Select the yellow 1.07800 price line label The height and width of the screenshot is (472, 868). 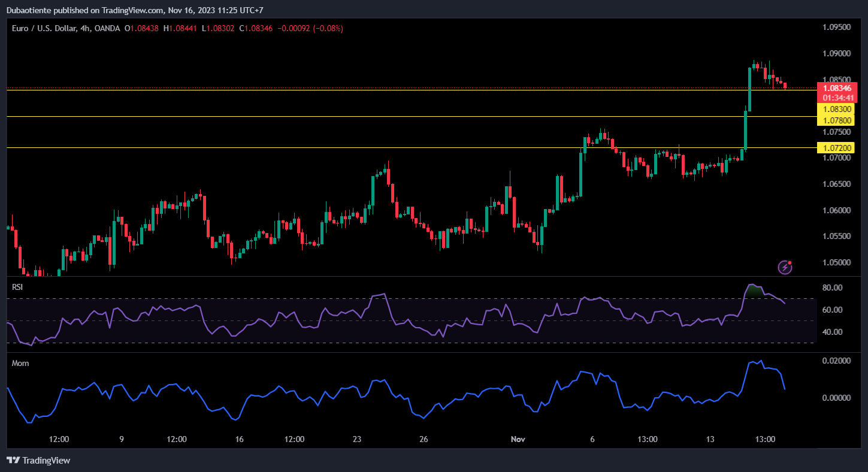tap(837, 120)
